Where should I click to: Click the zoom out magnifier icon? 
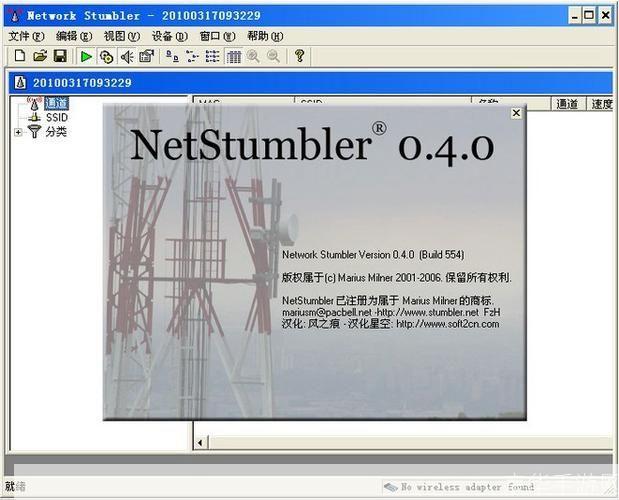point(273,56)
